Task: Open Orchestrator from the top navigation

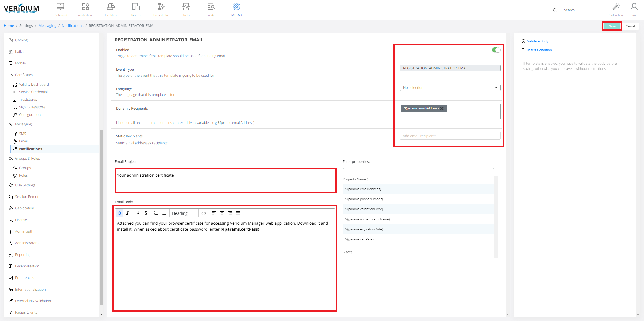Action: (x=161, y=9)
